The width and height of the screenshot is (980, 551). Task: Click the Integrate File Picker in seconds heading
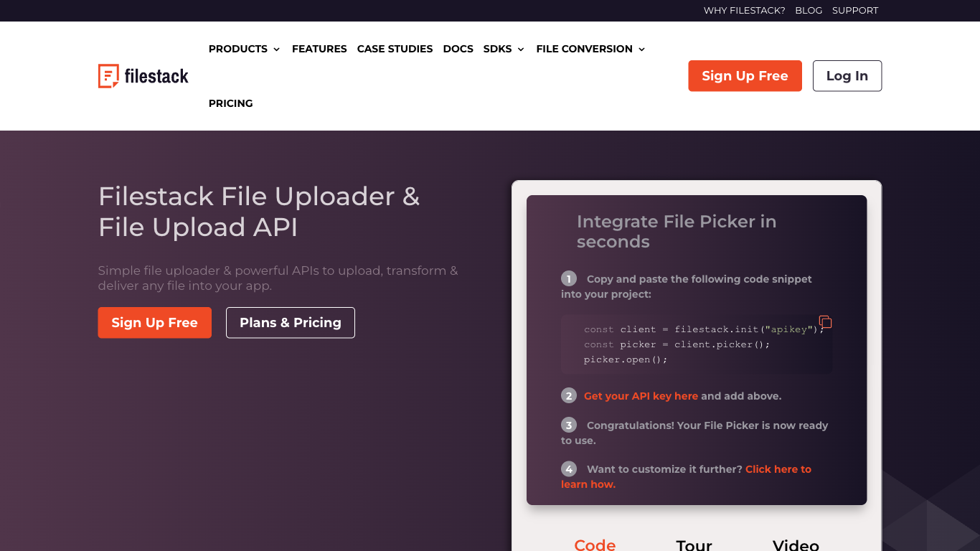pyautogui.click(x=677, y=232)
